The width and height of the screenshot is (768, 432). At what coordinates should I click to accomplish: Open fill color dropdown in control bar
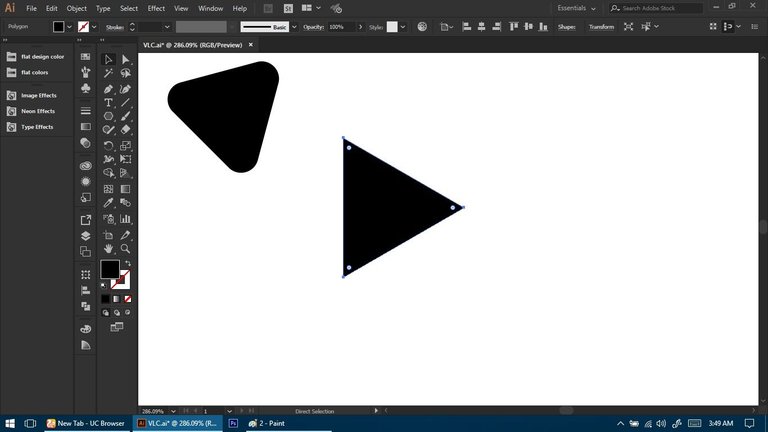click(69, 27)
